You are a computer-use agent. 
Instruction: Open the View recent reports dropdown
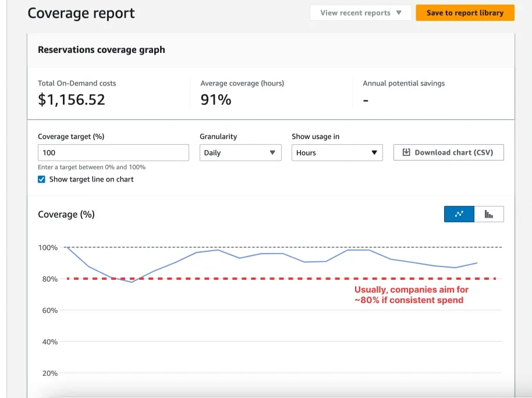pyautogui.click(x=360, y=13)
